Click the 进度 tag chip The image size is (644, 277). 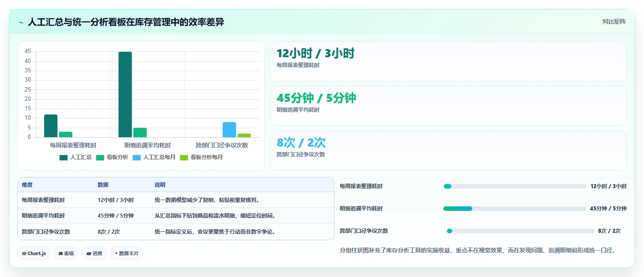coord(94,253)
